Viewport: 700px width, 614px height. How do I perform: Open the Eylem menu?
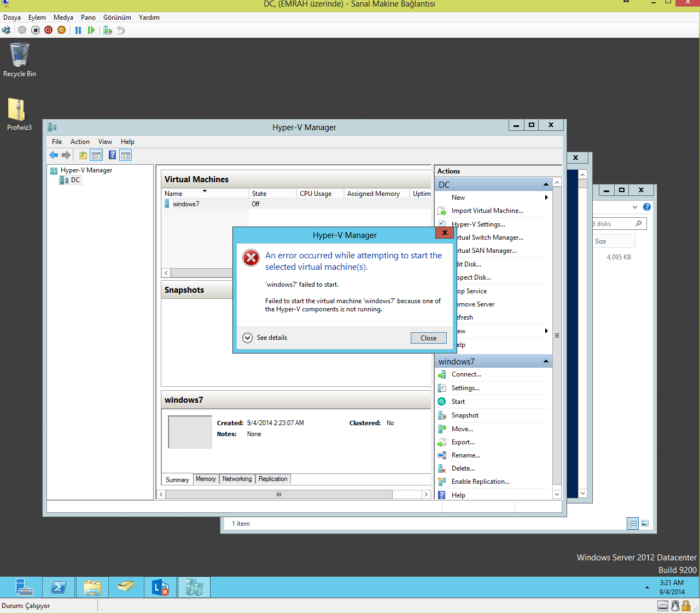click(37, 18)
